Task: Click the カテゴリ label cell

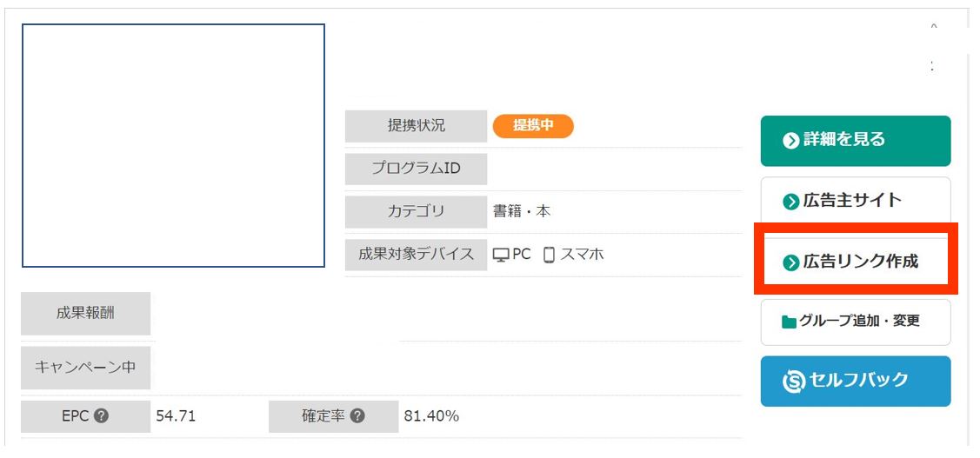Action: pos(416,211)
